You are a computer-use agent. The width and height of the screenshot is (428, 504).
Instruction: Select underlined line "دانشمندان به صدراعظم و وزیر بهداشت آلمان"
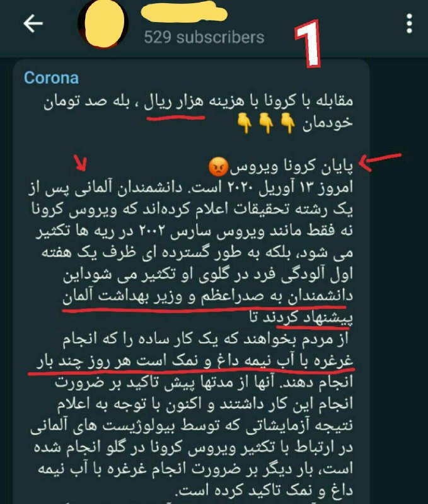[207, 296]
